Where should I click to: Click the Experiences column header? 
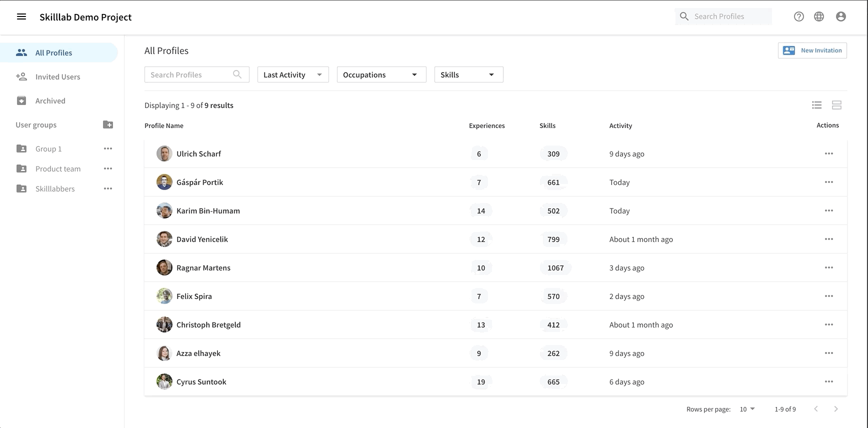coord(487,125)
